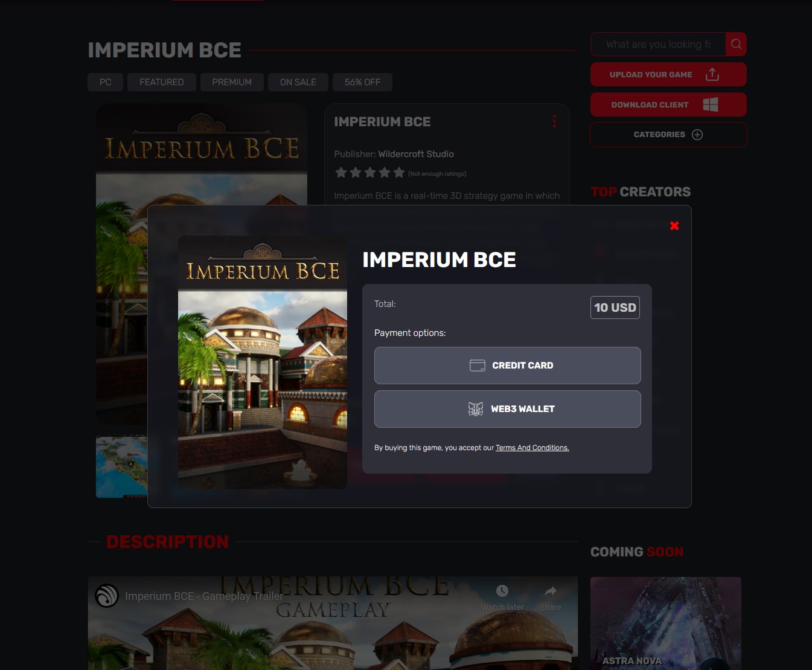This screenshot has height=670, width=812.
Task: Click the Share icon on the gameplay trailer
Action: tap(550, 591)
